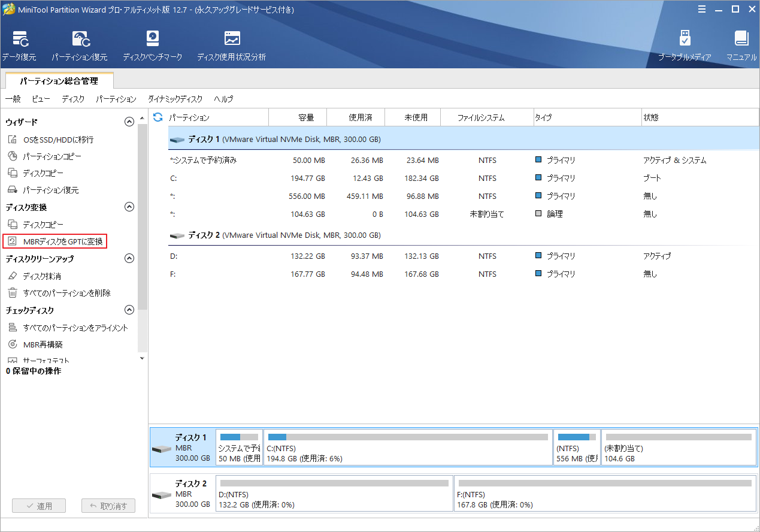Switch to パーティション総合管理 tab
The image size is (760, 532).
point(59,81)
